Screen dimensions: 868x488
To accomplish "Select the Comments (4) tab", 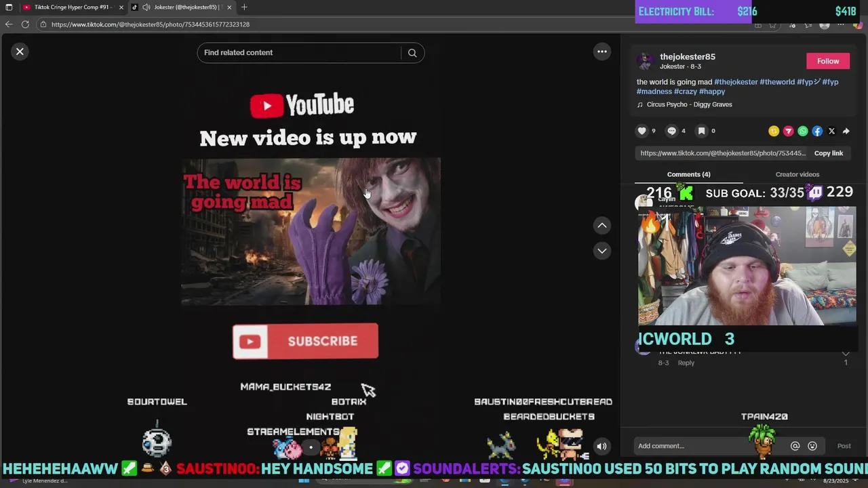I will pos(689,174).
